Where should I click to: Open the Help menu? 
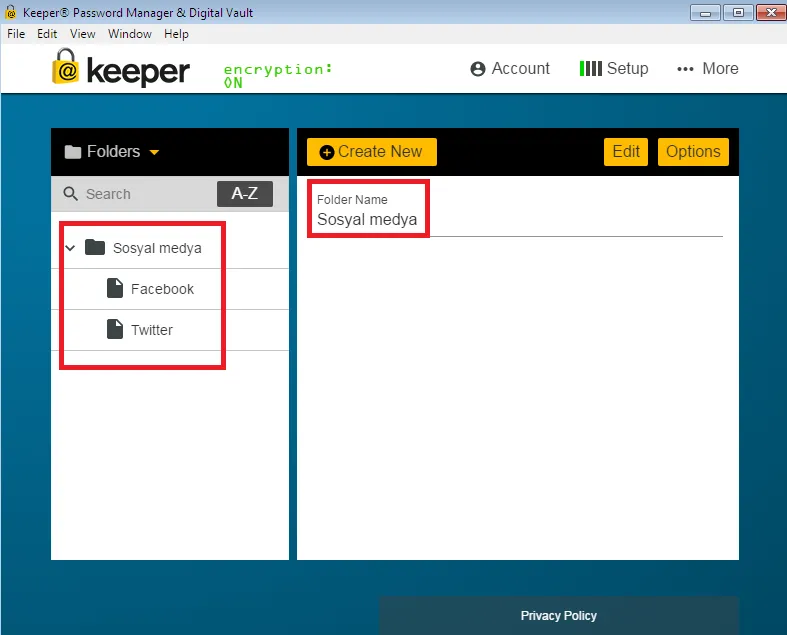(176, 34)
